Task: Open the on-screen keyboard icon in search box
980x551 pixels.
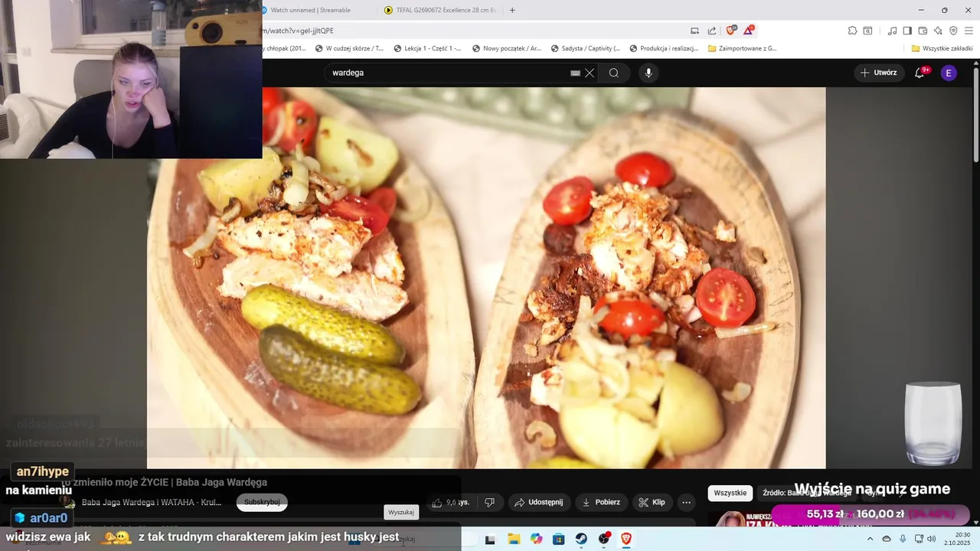Action: point(575,73)
